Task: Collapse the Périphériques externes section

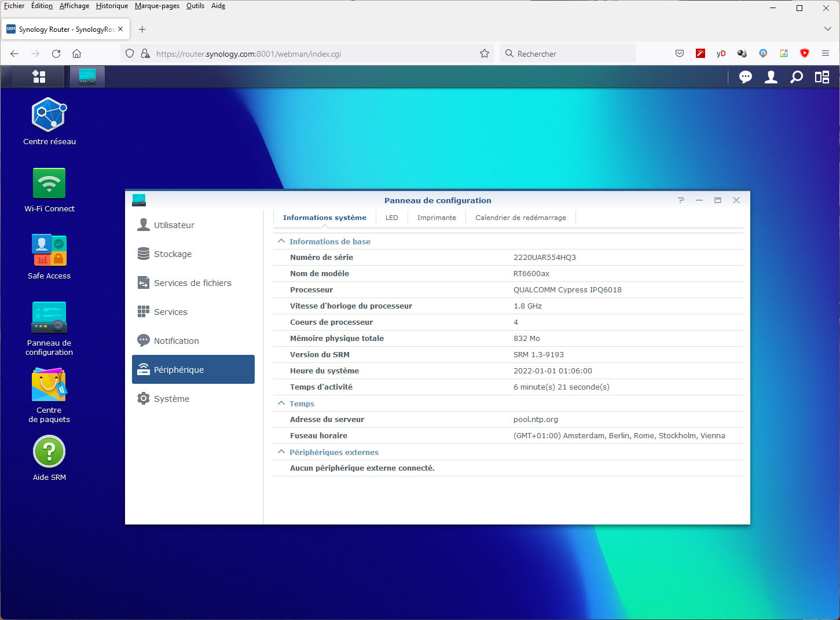Action: pyautogui.click(x=281, y=452)
